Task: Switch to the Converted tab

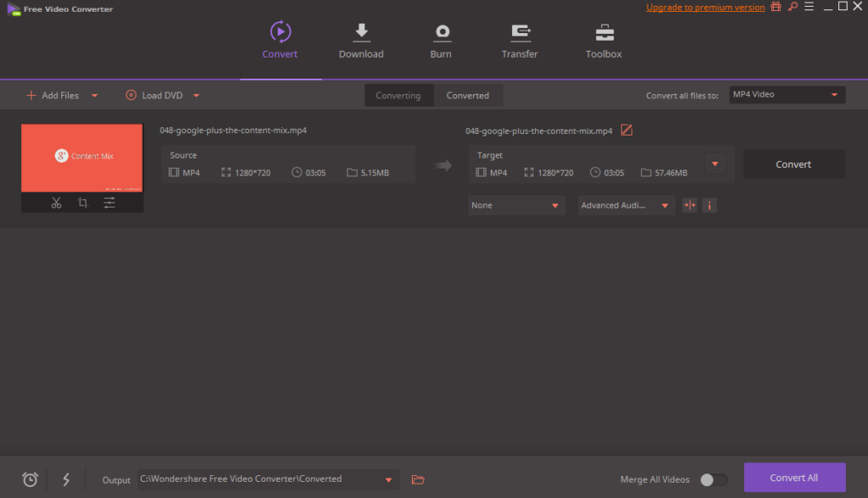Action: [x=468, y=96]
